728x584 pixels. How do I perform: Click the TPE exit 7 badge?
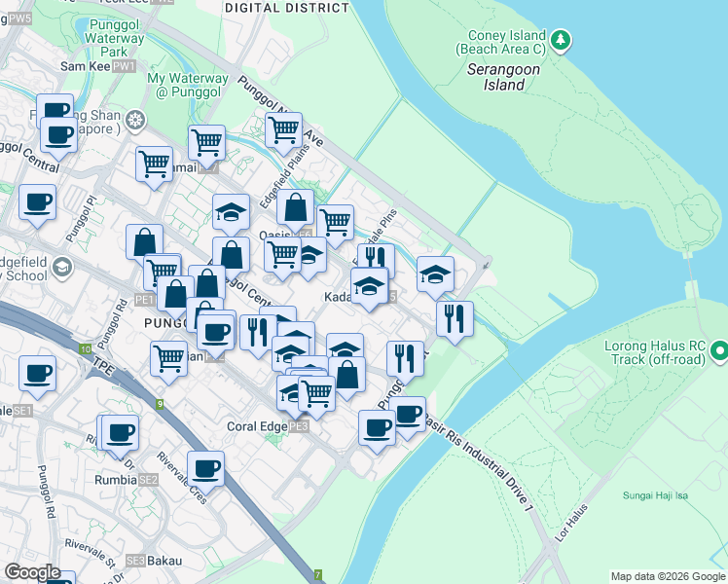(x=318, y=574)
